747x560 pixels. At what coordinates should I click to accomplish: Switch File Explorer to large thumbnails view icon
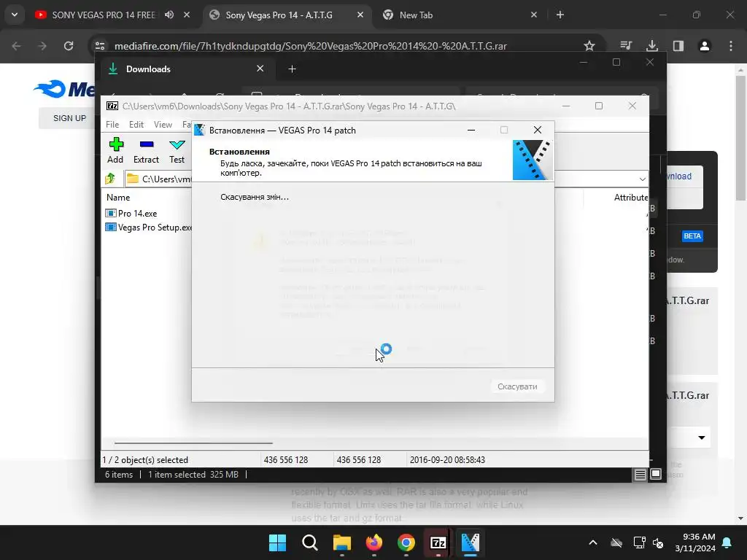point(656,474)
